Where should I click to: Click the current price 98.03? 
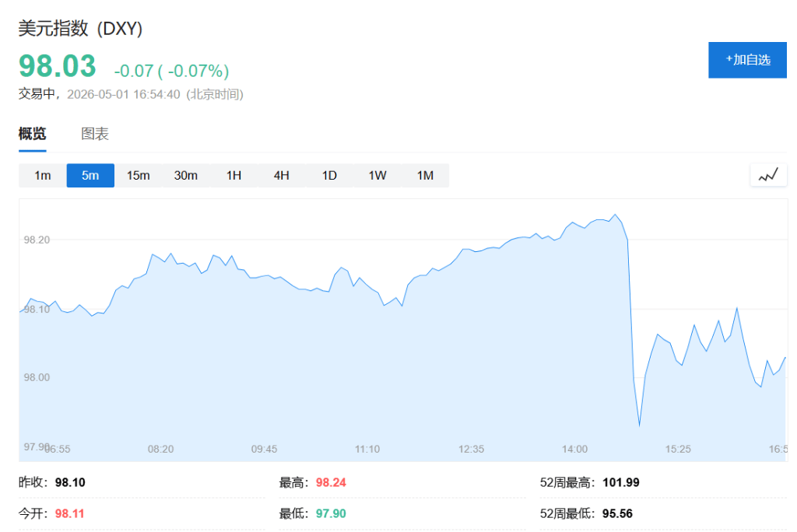(58, 66)
